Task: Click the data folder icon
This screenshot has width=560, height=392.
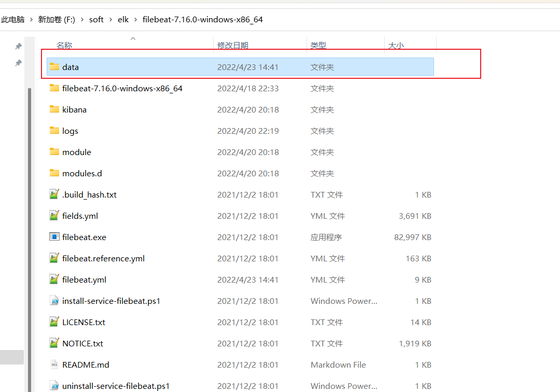Action: (x=54, y=67)
